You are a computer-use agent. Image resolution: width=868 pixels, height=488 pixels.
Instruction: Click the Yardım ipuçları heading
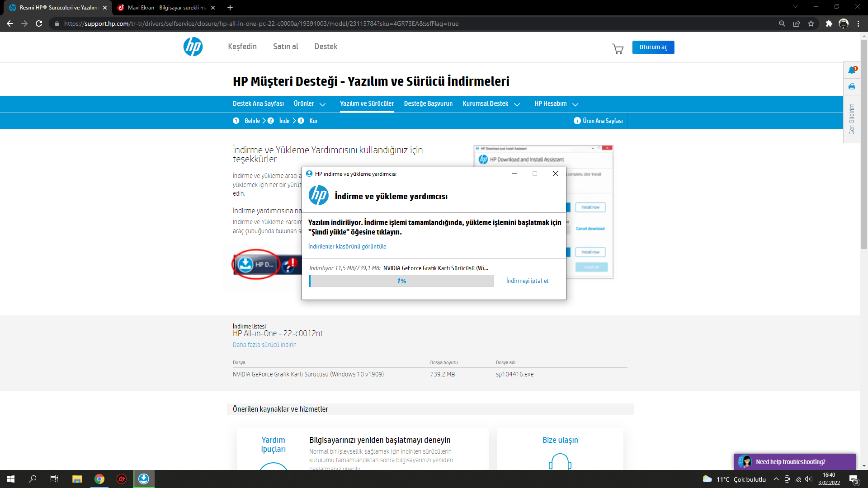(x=274, y=445)
